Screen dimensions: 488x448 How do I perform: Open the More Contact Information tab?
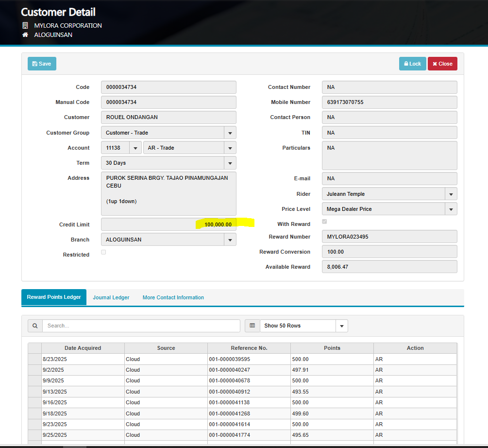(x=173, y=297)
